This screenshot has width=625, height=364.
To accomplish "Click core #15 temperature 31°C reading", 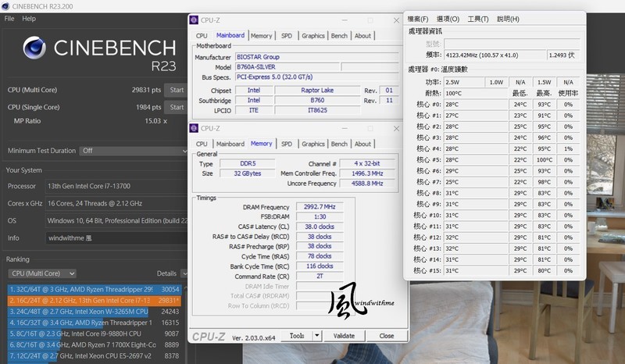I will [x=476, y=271].
